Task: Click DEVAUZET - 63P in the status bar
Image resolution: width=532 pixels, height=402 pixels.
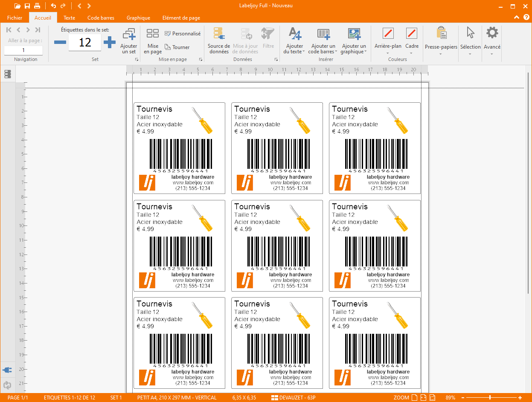Action: 294,398
